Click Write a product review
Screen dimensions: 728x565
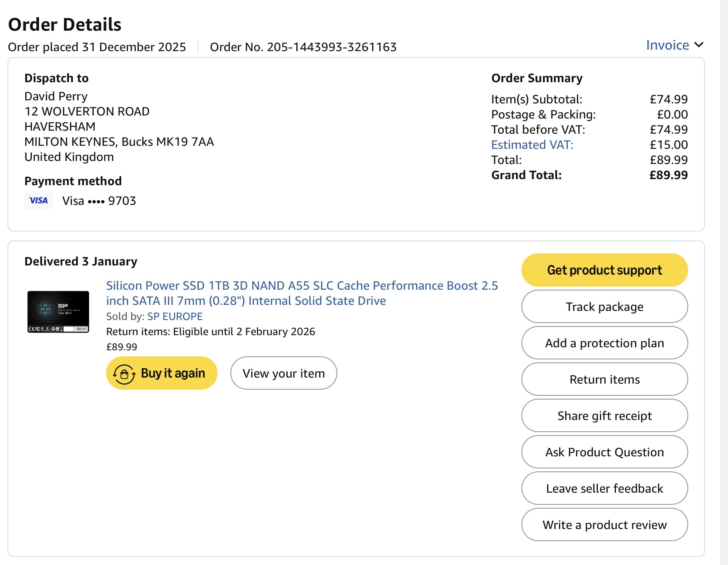coord(604,524)
